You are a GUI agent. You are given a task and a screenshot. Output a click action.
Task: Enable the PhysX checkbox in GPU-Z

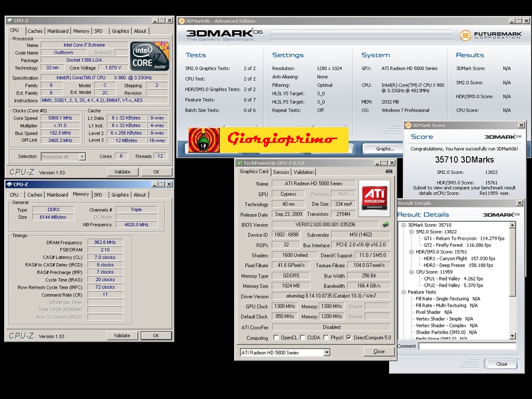(x=326, y=338)
